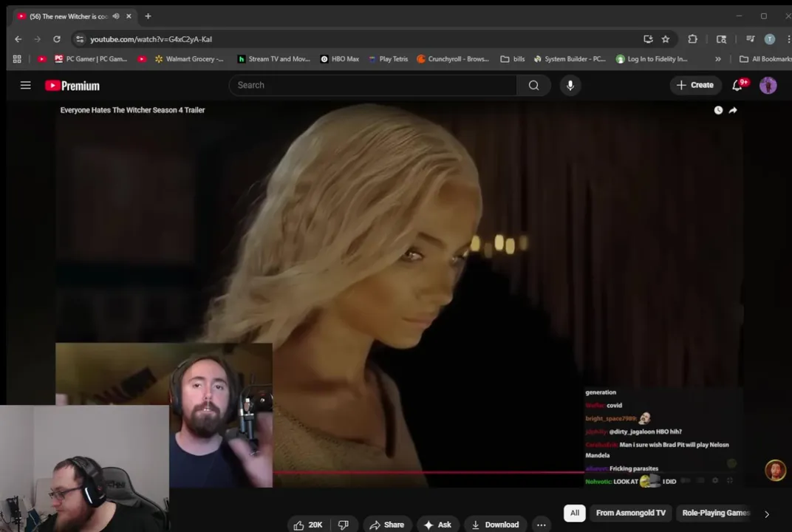
Task: Click the Share button below the video
Action: click(387, 525)
